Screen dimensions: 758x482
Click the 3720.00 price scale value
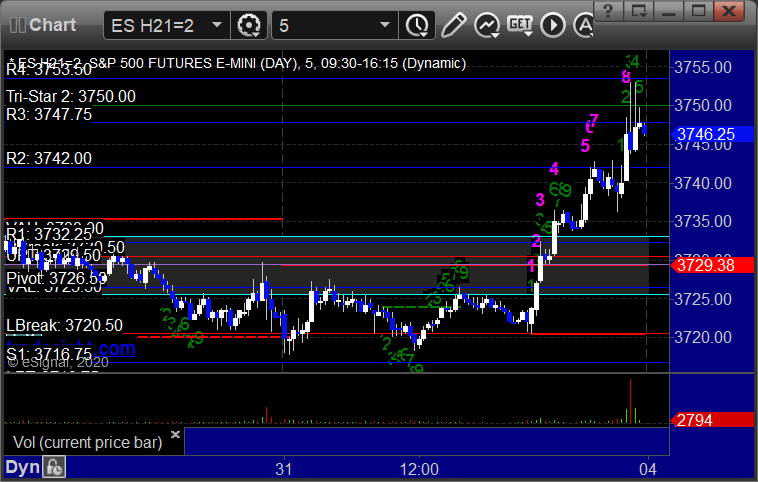703,337
